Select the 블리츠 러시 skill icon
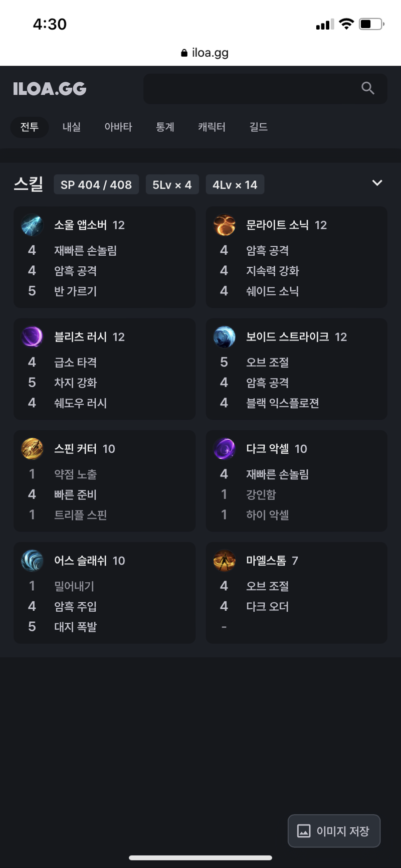Viewport: 401px width, 868px height. (x=32, y=337)
